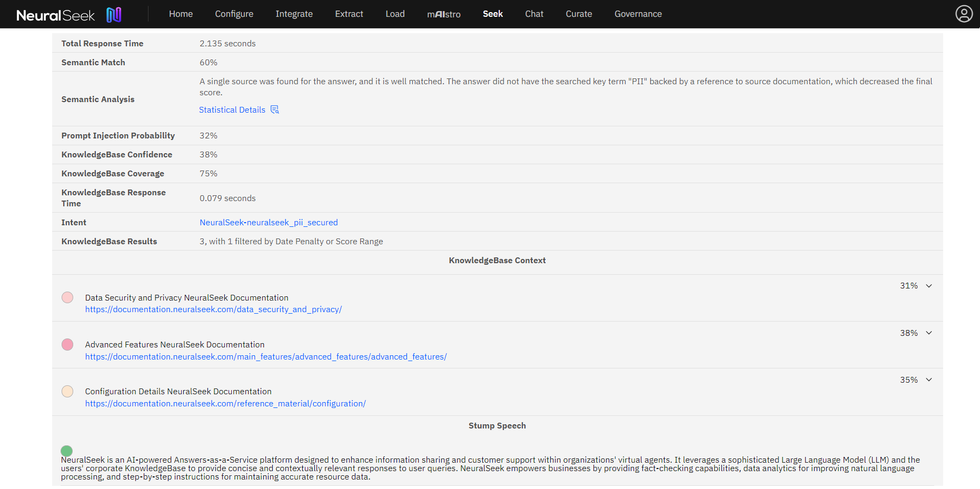Click the pink circle beside Data Security source
Image resolution: width=980 pixels, height=489 pixels.
[67, 297]
